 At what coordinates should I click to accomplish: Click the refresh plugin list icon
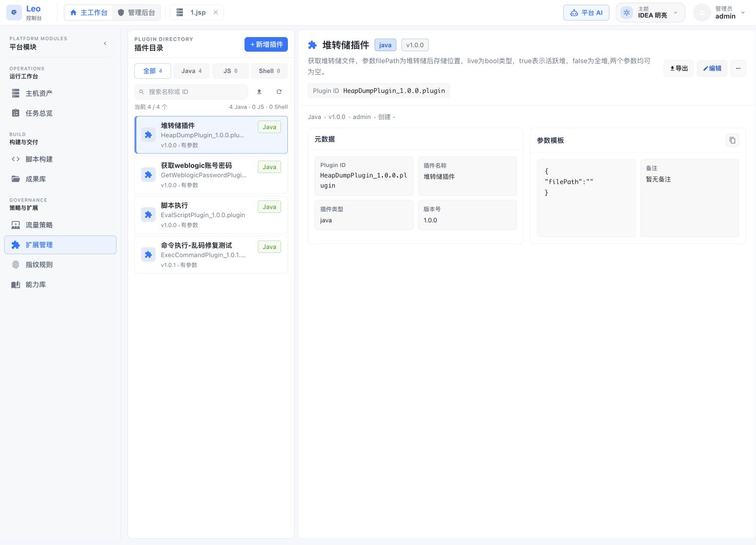coord(279,92)
